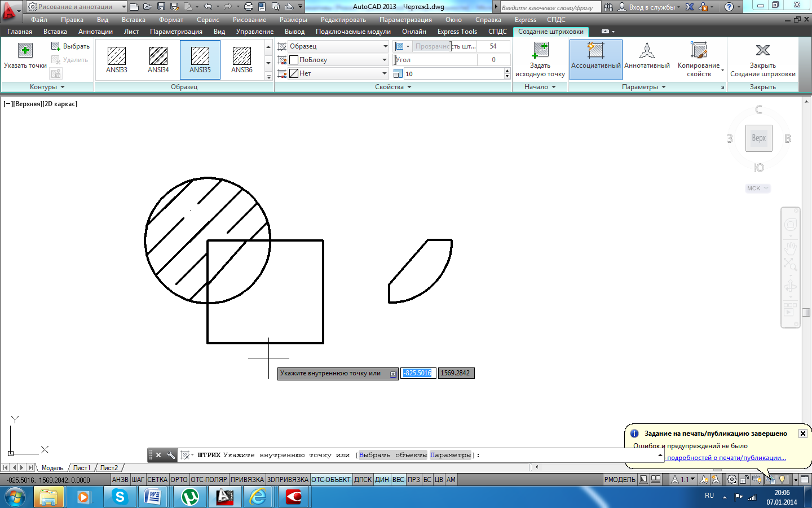Expand the Нет background color dropdown
Image resolution: width=812 pixels, height=508 pixels.
point(385,73)
